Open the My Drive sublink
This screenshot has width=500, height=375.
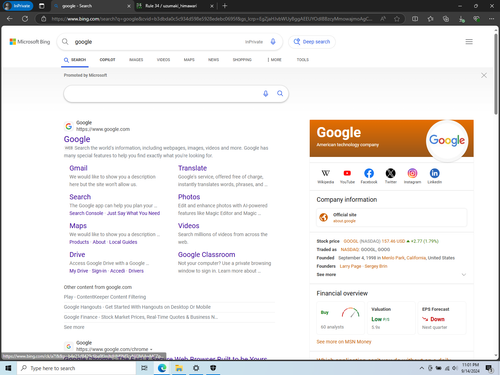tap(79, 271)
